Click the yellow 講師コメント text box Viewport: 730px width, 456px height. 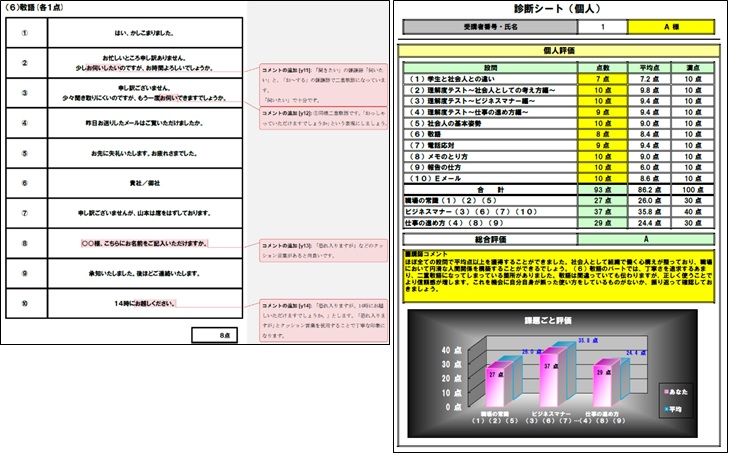[559, 276]
